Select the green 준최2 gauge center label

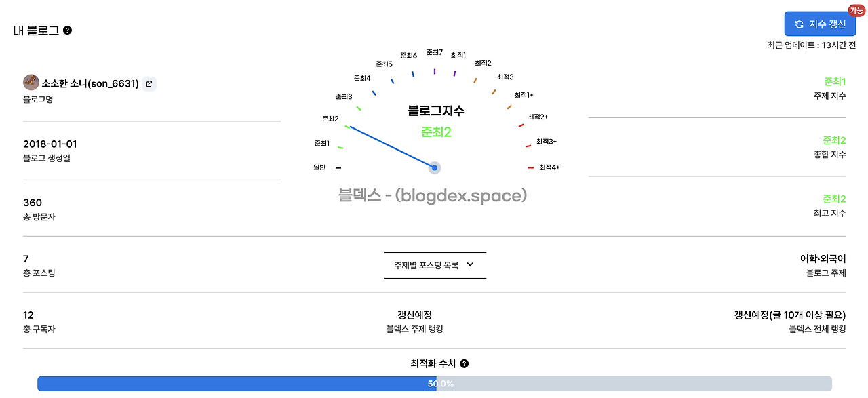pyautogui.click(x=434, y=132)
